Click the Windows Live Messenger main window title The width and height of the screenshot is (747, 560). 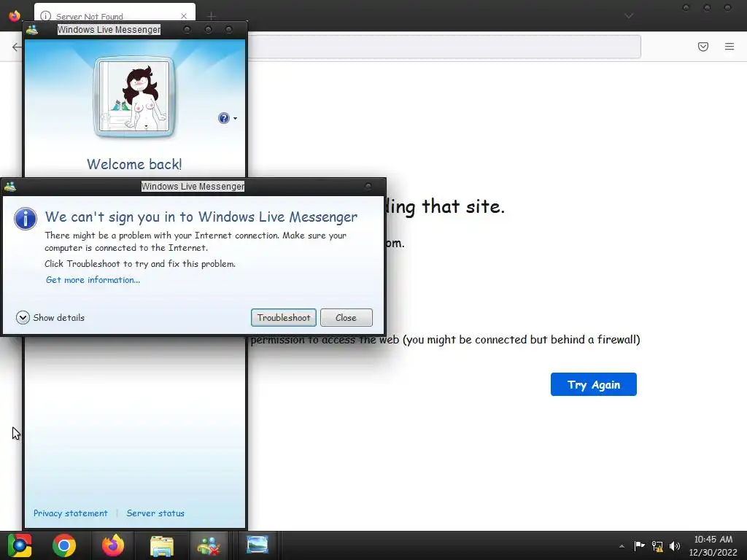click(109, 29)
